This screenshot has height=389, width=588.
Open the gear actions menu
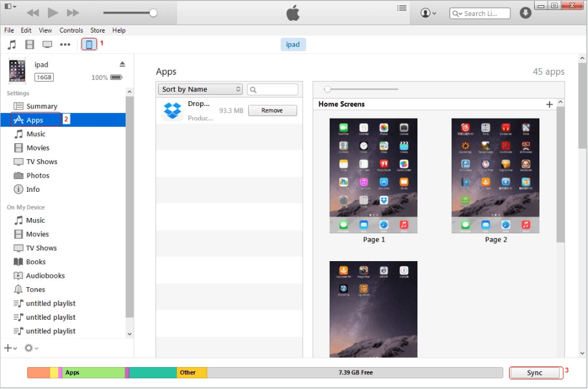point(31,348)
